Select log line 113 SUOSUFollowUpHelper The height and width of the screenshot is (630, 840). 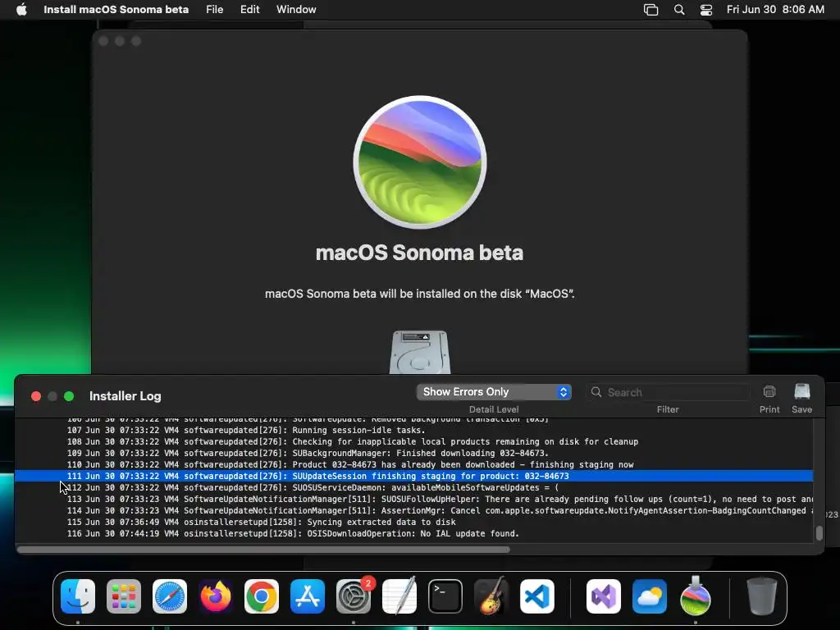(413, 500)
